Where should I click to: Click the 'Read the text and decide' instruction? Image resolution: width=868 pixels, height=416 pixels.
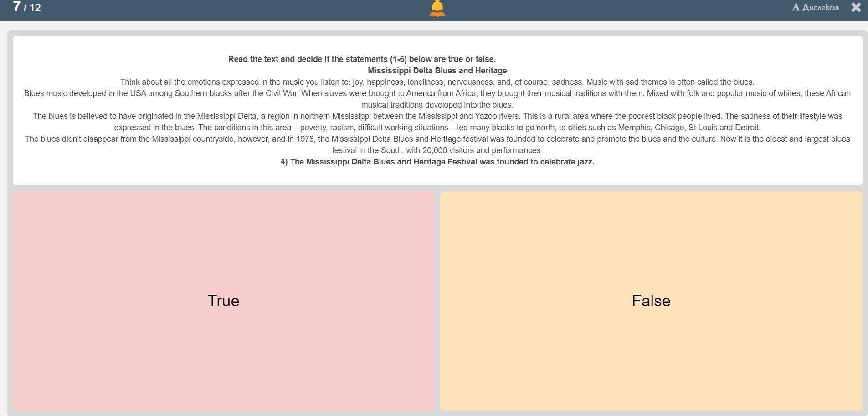362,59
